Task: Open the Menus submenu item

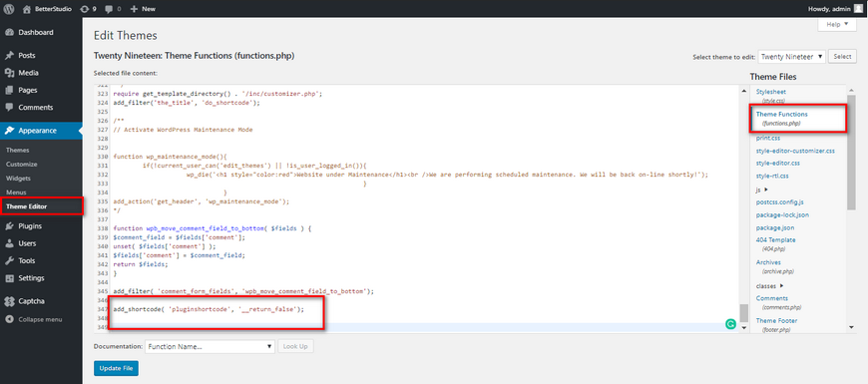Action: coord(16,192)
